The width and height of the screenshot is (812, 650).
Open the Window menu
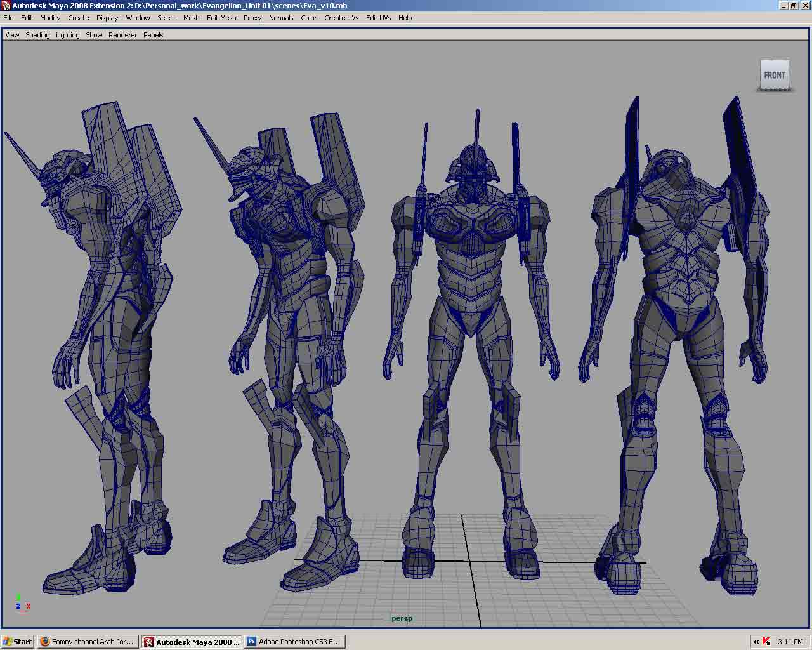(x=138, y=18)
